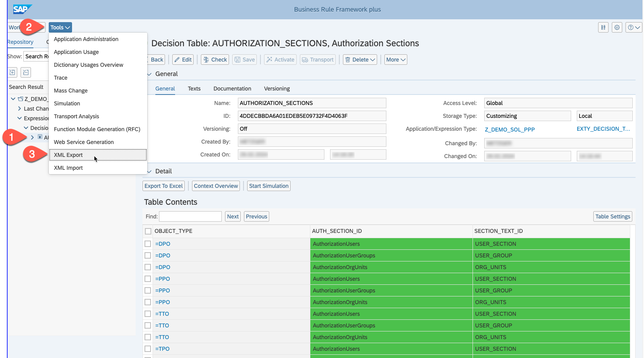Click the Export To Excel button
Screen dimensions: 644x358
point(163,186)
